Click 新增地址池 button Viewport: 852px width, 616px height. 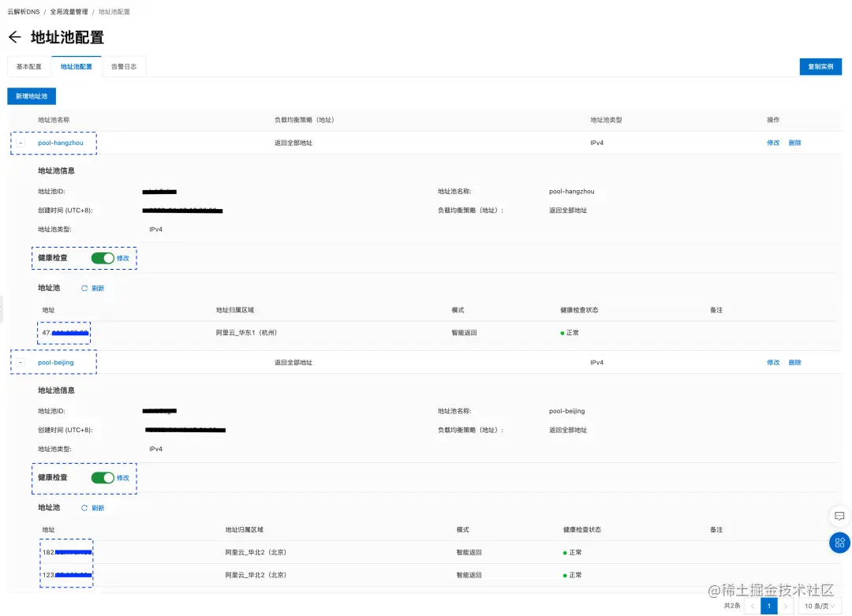pos(32,96)
